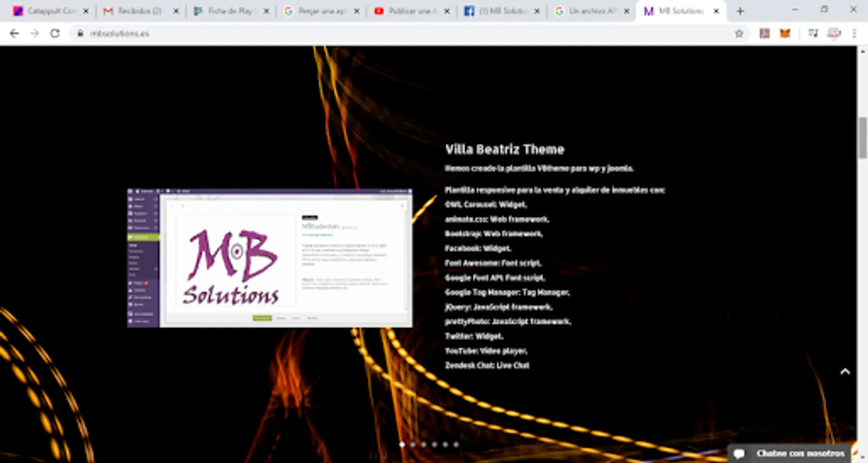
Task: Go back to the previous page
Action: pos(14,33)
